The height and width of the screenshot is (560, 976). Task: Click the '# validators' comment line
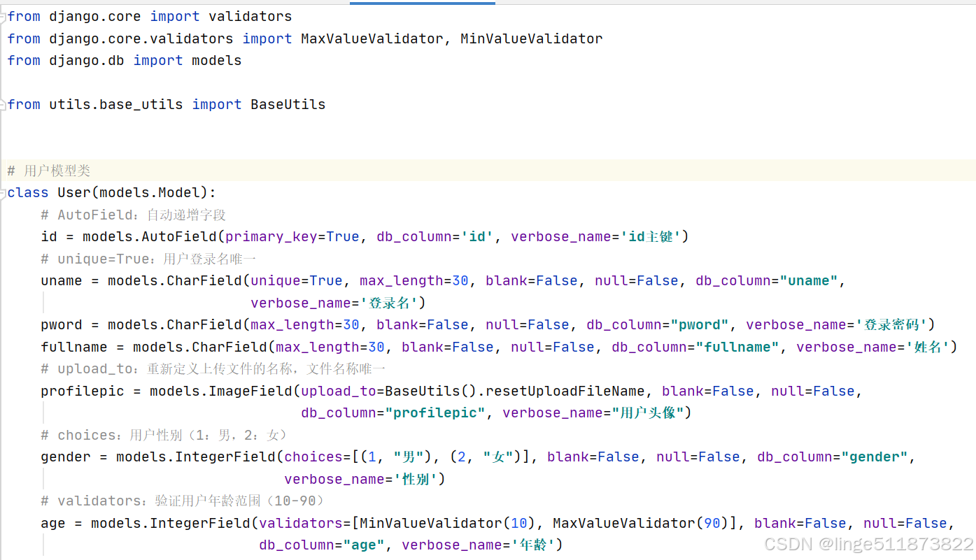point(182,501)
